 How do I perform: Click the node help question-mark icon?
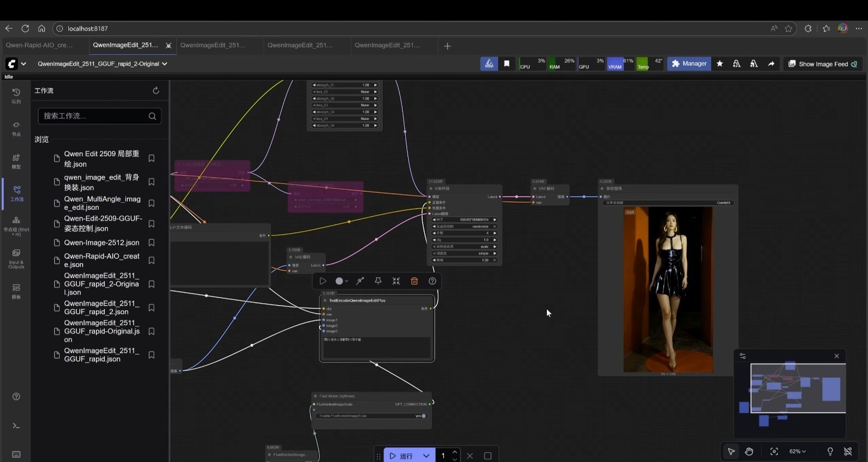pos(432,281)
